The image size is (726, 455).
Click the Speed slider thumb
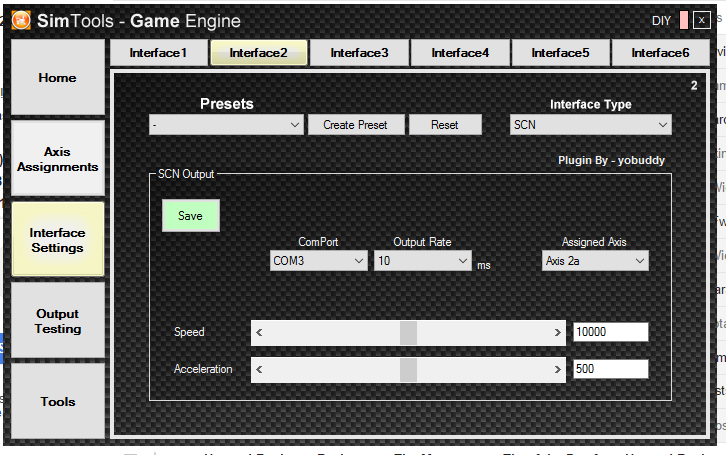coord(408,332)
